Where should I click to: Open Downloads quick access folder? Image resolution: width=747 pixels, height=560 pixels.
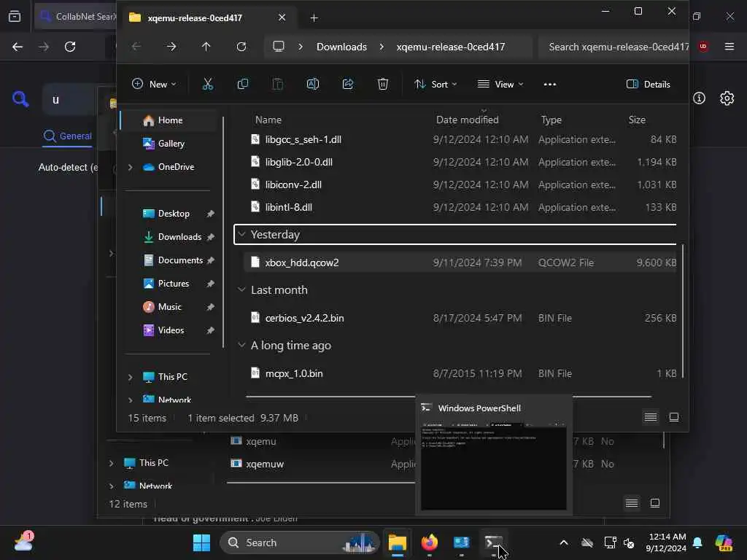coord(179,237)
